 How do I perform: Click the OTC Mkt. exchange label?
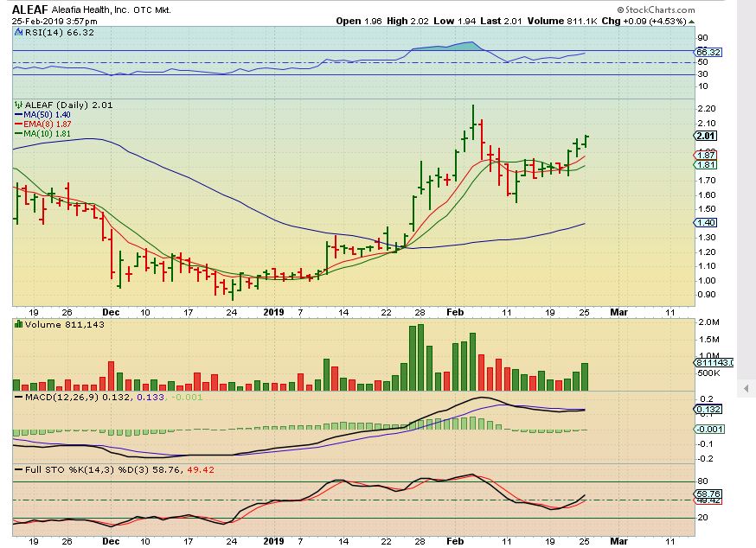pos(152,10)
